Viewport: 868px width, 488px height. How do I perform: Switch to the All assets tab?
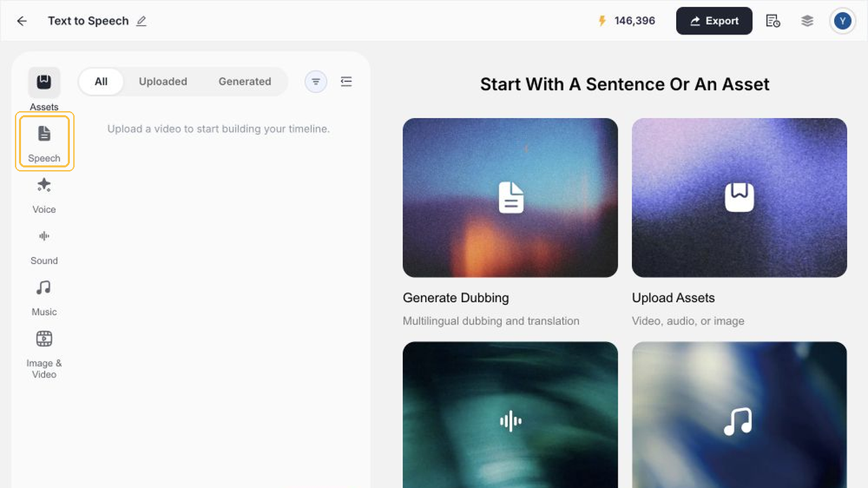[101, 81]
